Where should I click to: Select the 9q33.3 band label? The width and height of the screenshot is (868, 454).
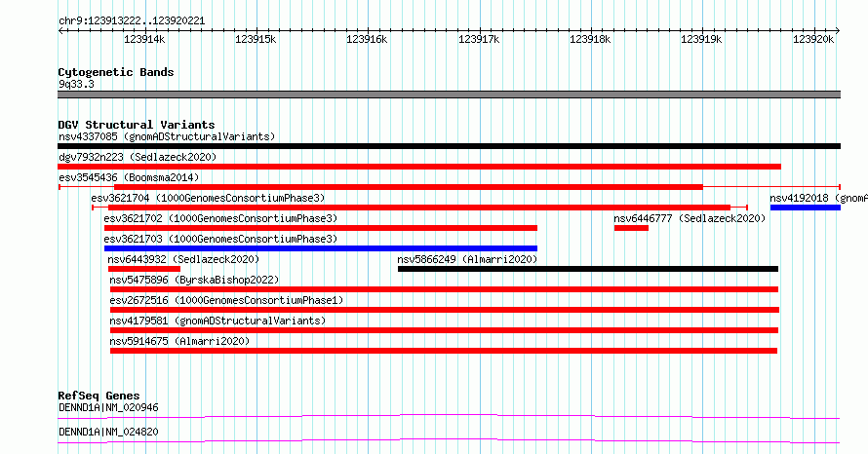click(x=76, y=84)
